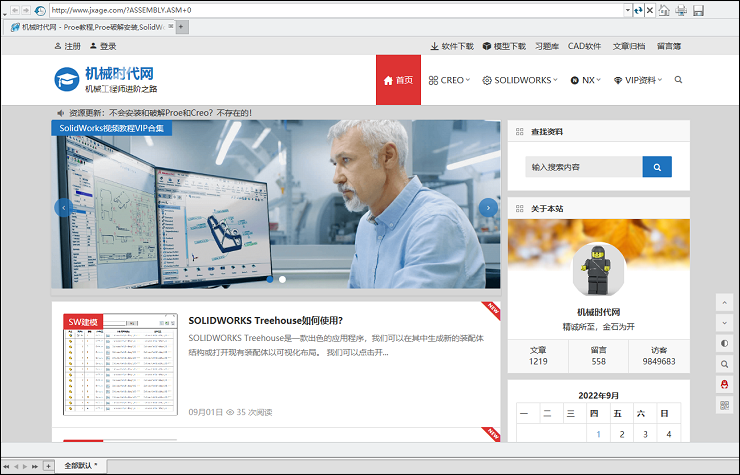The image size is (740, 475).
Task: Select the 首页 home menu item
Action: tap(398, 80)
